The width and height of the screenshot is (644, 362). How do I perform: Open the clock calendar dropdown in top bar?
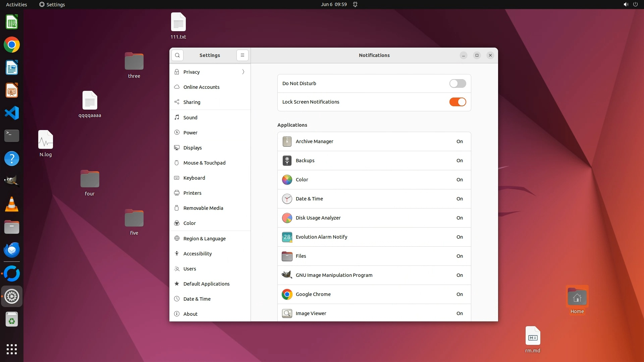coord(333,4)
